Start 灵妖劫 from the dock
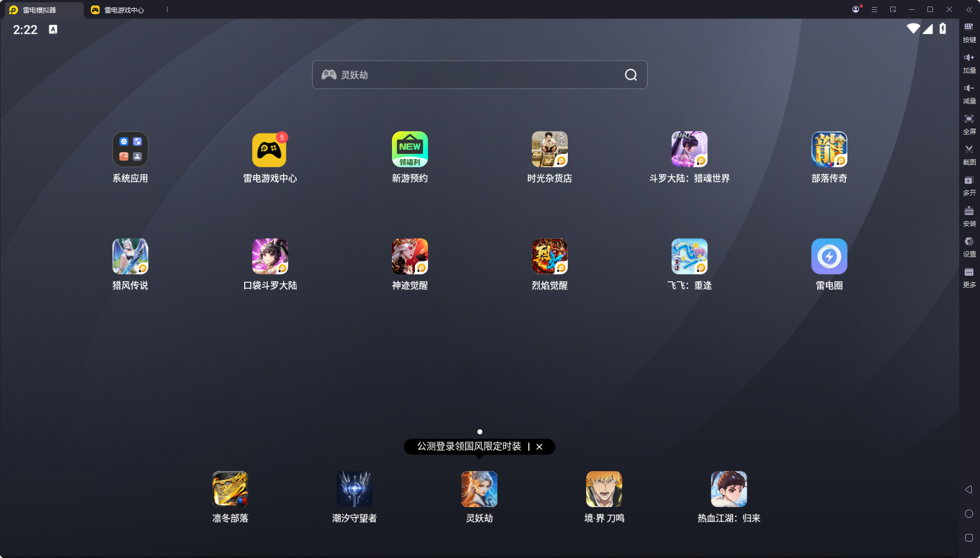 (x=480, y=489)
